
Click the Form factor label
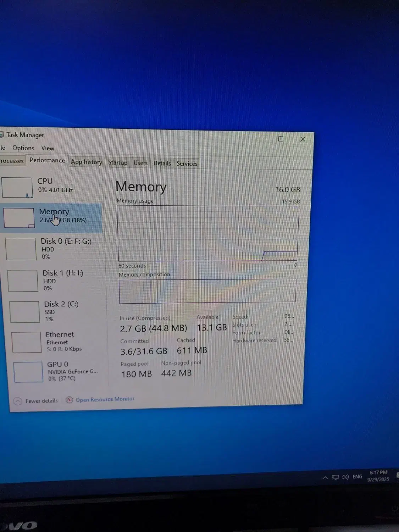point(247,332)
